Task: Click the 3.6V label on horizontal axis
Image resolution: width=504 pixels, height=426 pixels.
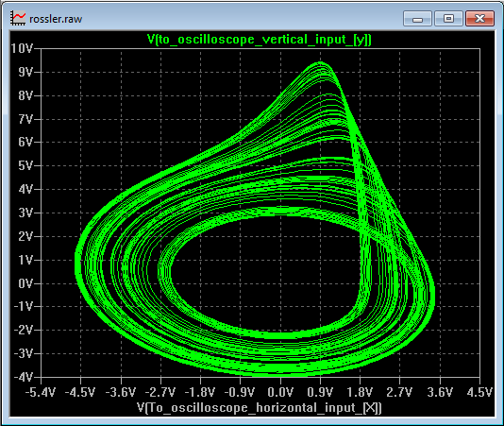Action: click(440, 392)
